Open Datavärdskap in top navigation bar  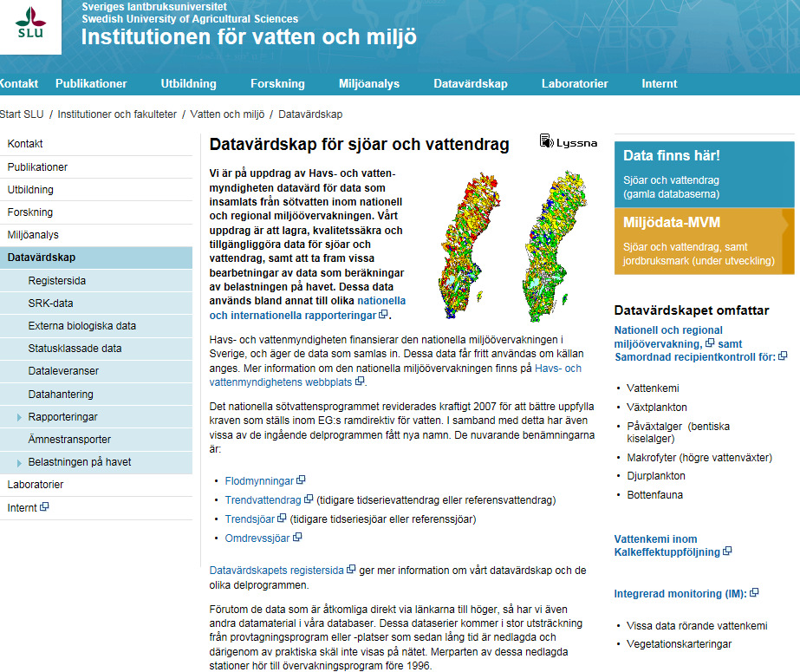pyautogui.click(x=471, y=84)
